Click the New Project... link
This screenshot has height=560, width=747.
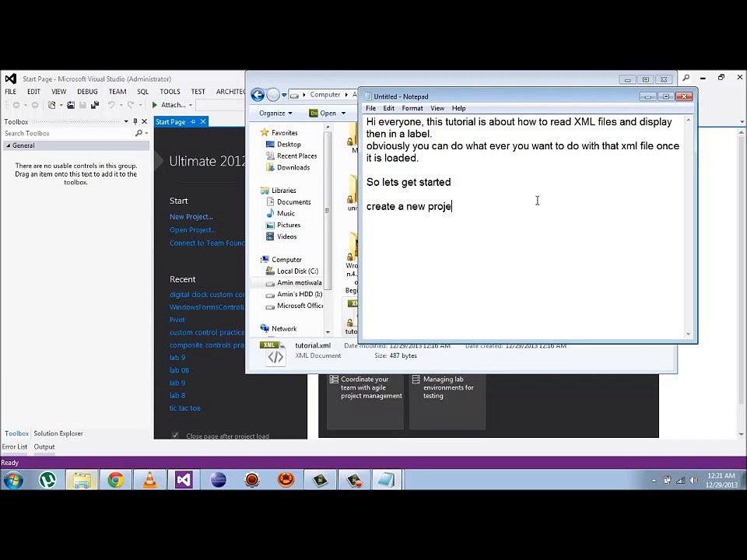191,217
